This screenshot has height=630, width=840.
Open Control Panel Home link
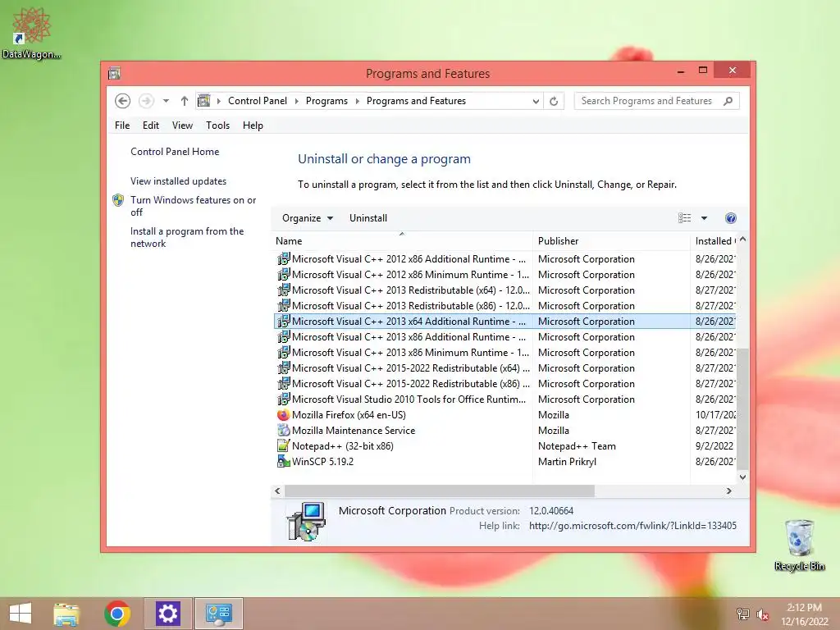[x=175, y=152]
